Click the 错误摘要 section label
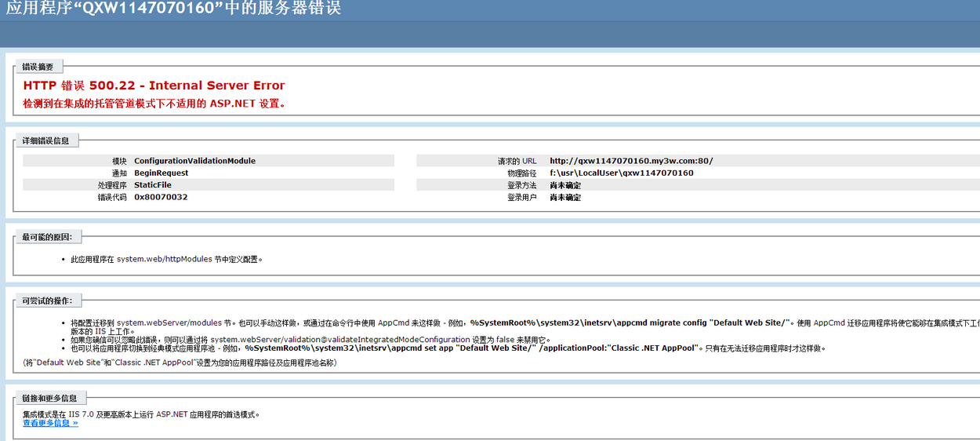 click(38, 67)
